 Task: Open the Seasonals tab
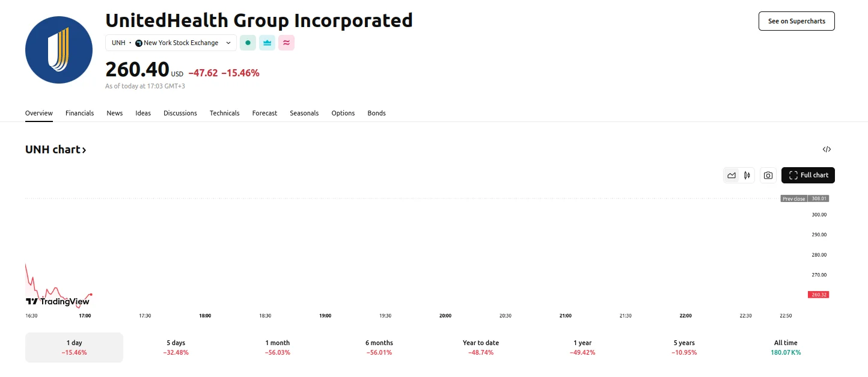[x=304, y=113]
